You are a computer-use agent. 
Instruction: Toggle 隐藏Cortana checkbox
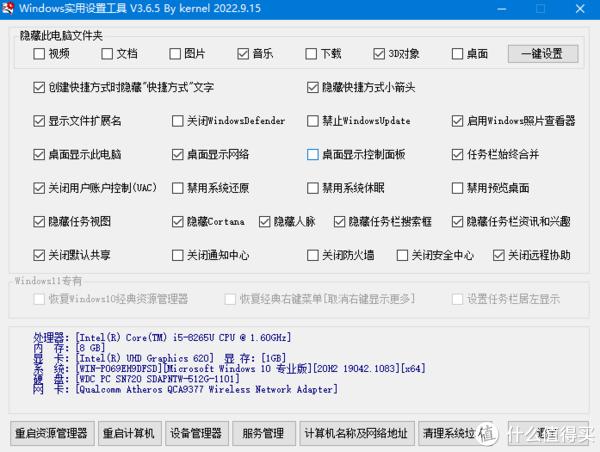(x=178, y=222)
